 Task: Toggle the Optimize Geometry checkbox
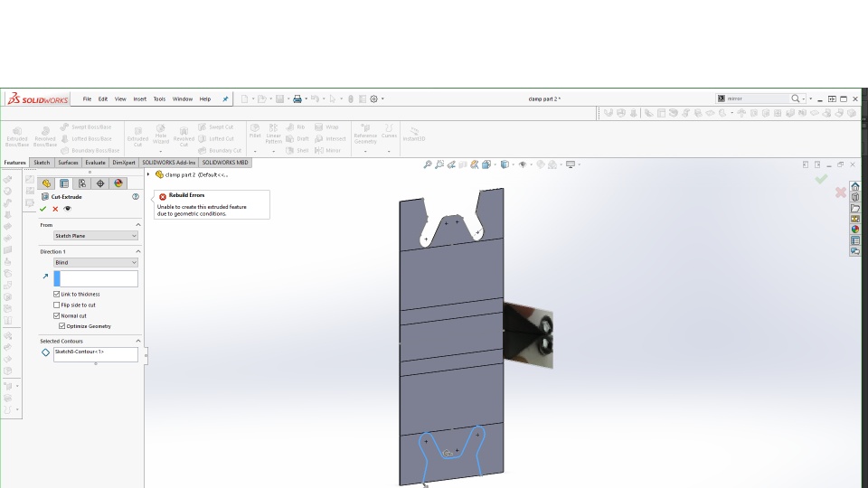tap(62, 326)
